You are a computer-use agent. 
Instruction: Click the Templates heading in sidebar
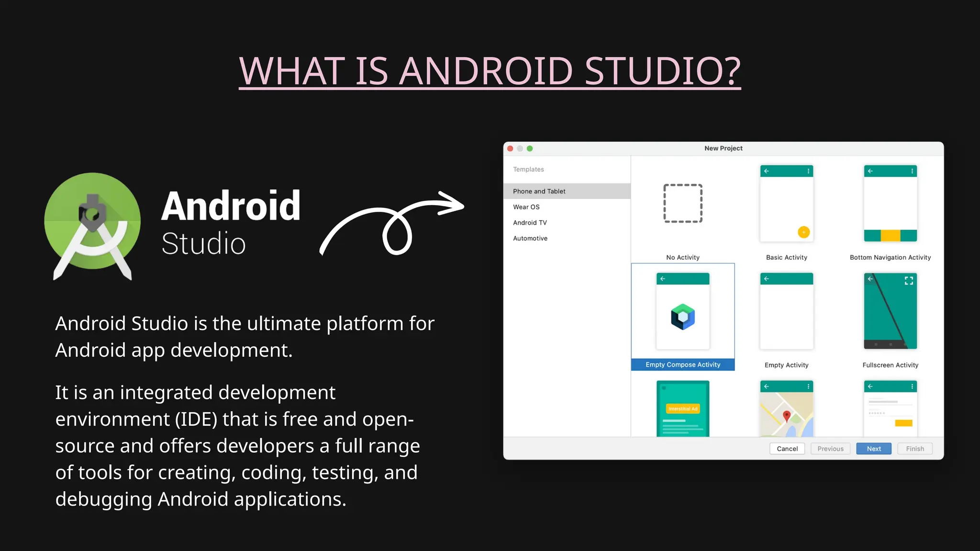pyautogui.click(x=528, y=169)
